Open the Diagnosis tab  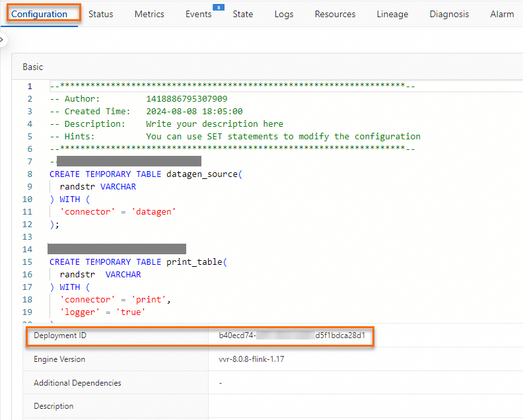click(449, 14)
